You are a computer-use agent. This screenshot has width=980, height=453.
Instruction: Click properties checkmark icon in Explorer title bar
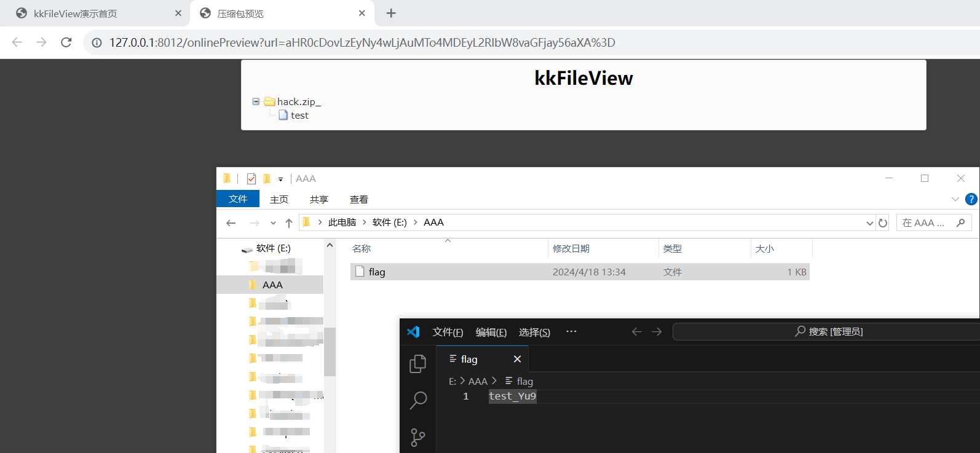tap(251, 179)
